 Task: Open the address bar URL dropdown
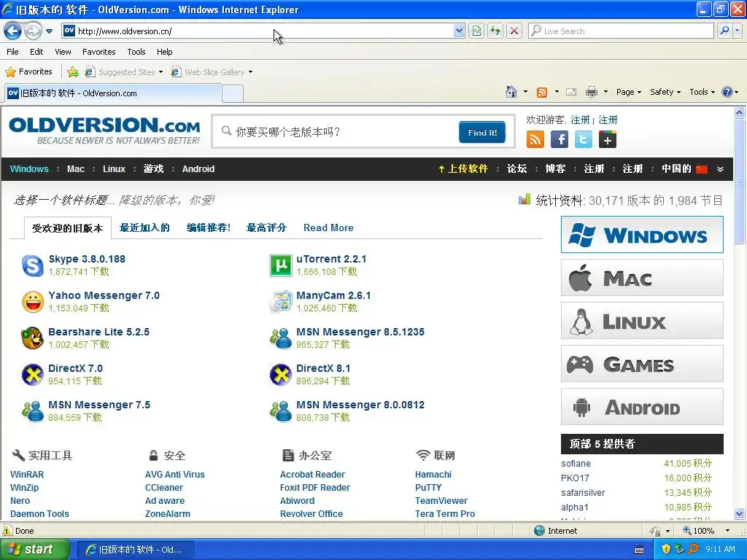point(459,31)
